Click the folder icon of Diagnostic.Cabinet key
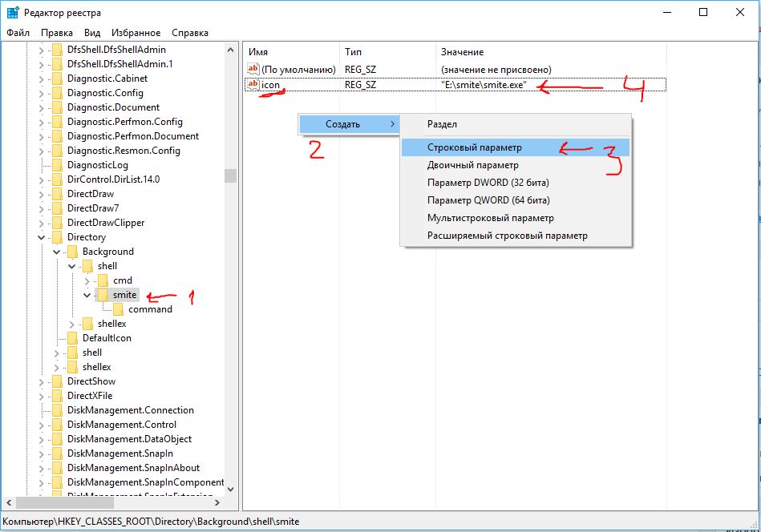This screenshot has height=532, width=761. [57, 78]
